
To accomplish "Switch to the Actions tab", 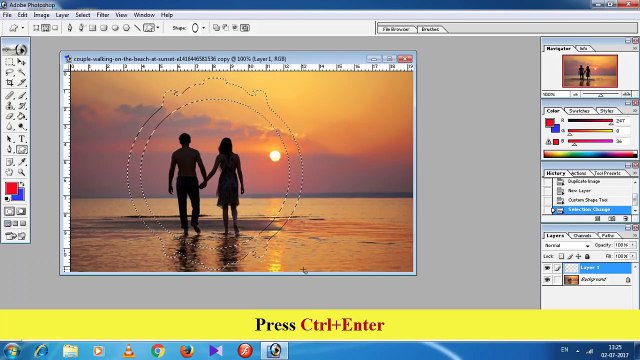I will [578, 173].
